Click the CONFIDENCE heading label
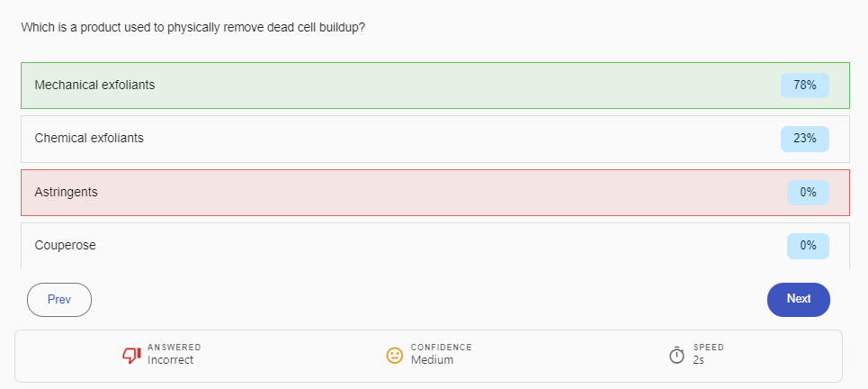Image resolution: width=868 pixels, height=389 pixels. click(x=441, y=347)
